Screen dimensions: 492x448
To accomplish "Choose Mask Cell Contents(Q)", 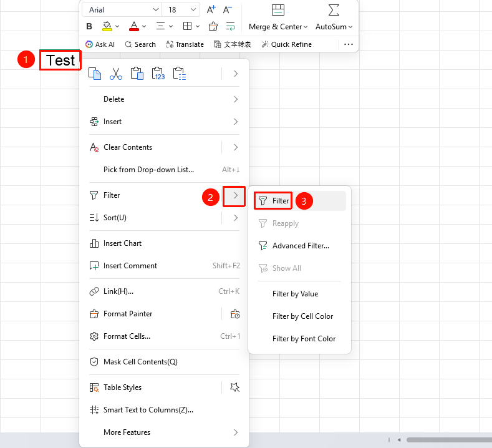I will click(x=164, y=362).
